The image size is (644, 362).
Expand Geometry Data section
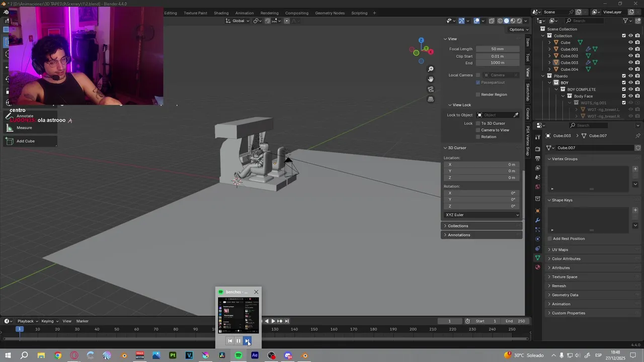(565, 295)
